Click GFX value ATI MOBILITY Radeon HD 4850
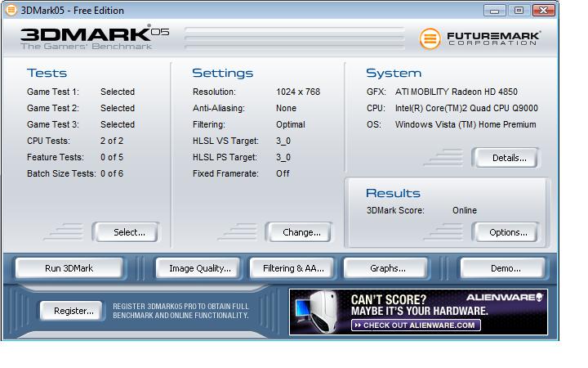Image resolution: width=588 pixels, height=368 pixels. (457, 92)
